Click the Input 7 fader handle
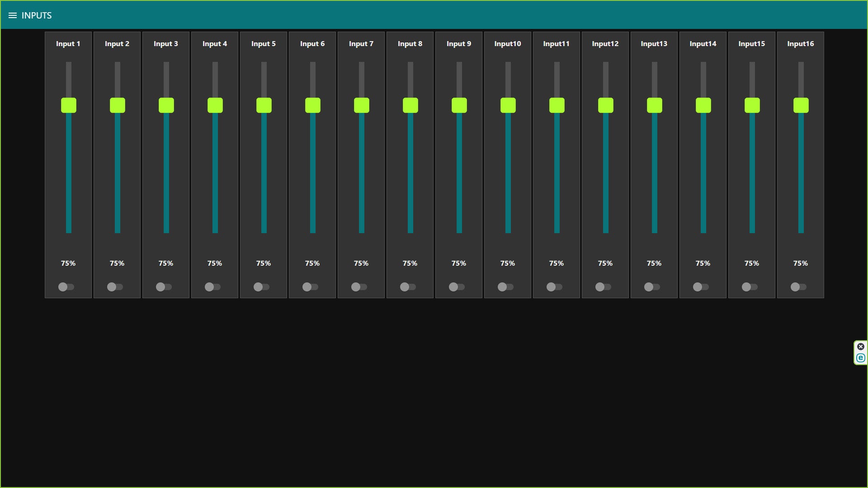The image size is (868, 488). [361, 105]
